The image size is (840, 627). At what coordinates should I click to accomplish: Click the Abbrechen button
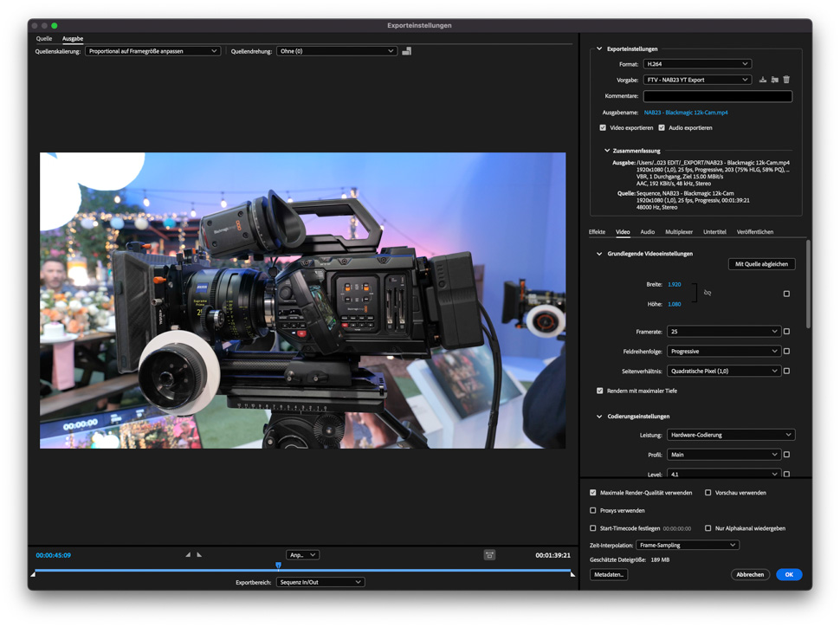coord(750,574)
